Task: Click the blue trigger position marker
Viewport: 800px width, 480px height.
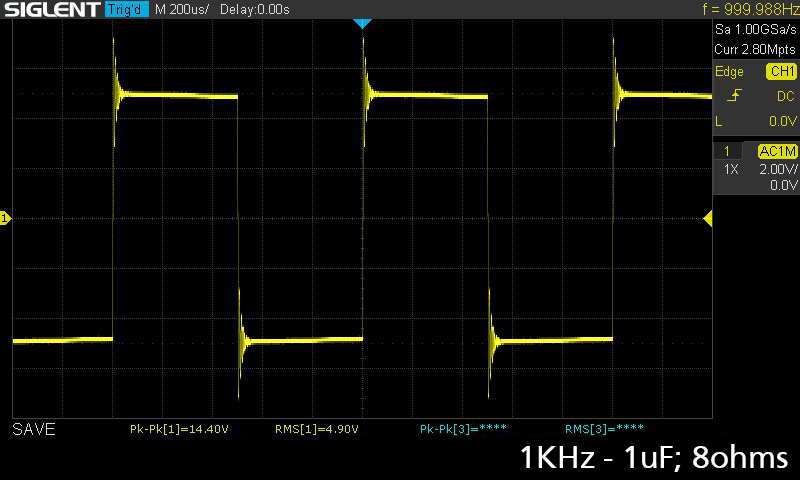Action: (x=362, y=23)
